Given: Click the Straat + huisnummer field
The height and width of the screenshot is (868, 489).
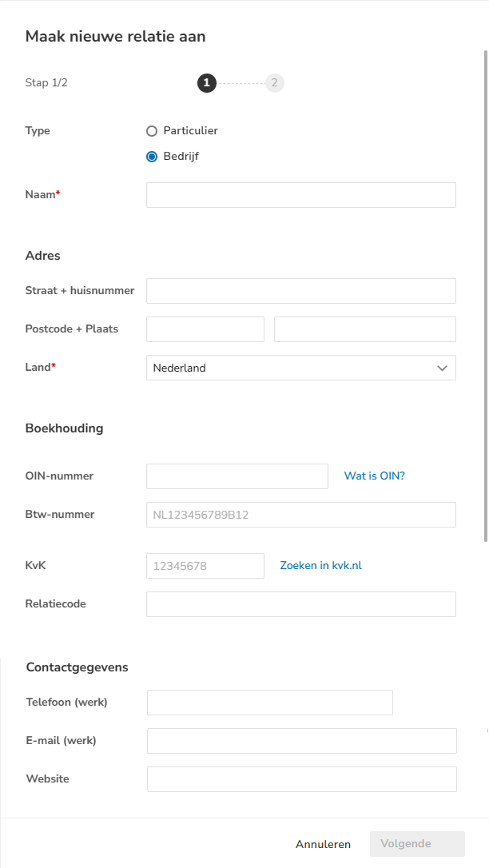Looking at the screenshot, I should tap(301, 291).
